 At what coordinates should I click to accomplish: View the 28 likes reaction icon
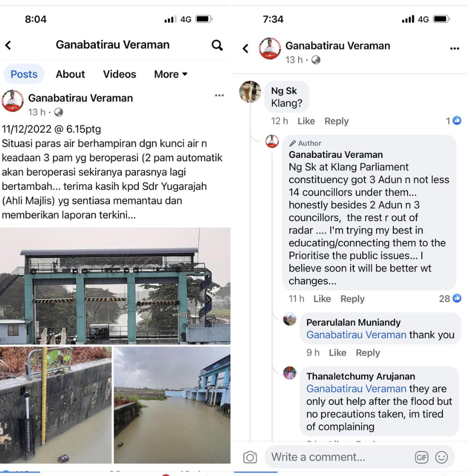[x=457, y=299]
